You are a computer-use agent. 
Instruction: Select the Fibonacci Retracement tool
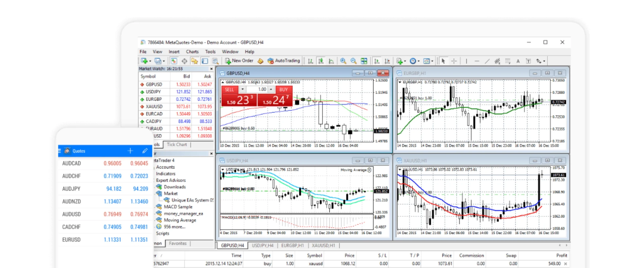click(x=508, y=61)
